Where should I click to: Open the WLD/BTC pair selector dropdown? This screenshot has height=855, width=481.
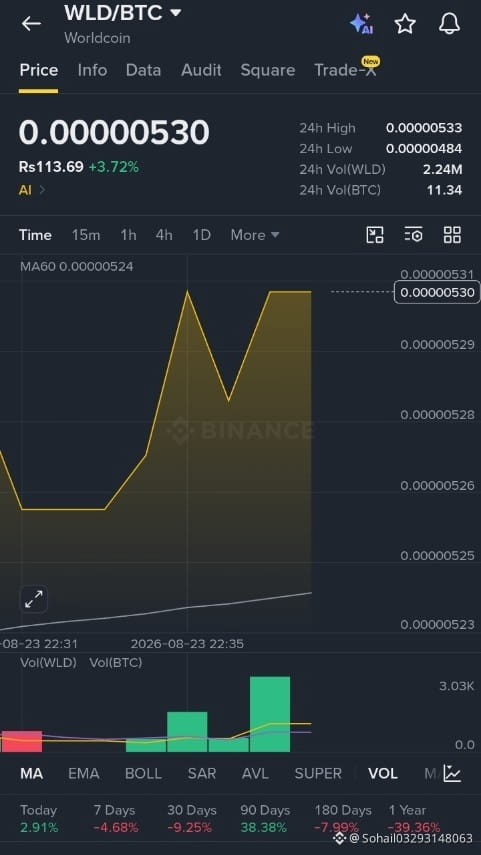(123, 13)
